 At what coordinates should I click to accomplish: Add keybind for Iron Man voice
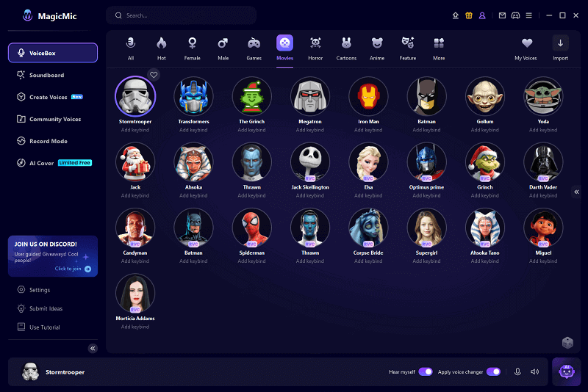[367, 130]
